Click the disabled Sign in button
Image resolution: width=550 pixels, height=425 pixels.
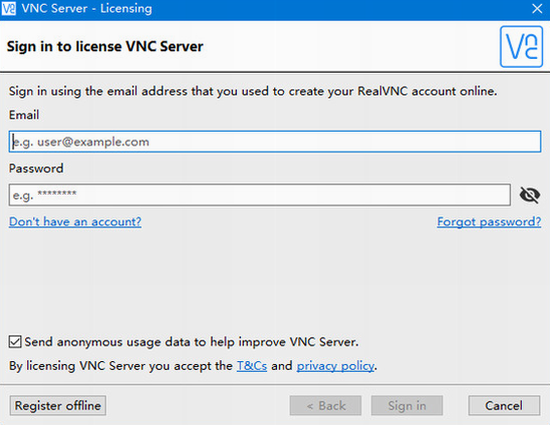tap(407, 406)
